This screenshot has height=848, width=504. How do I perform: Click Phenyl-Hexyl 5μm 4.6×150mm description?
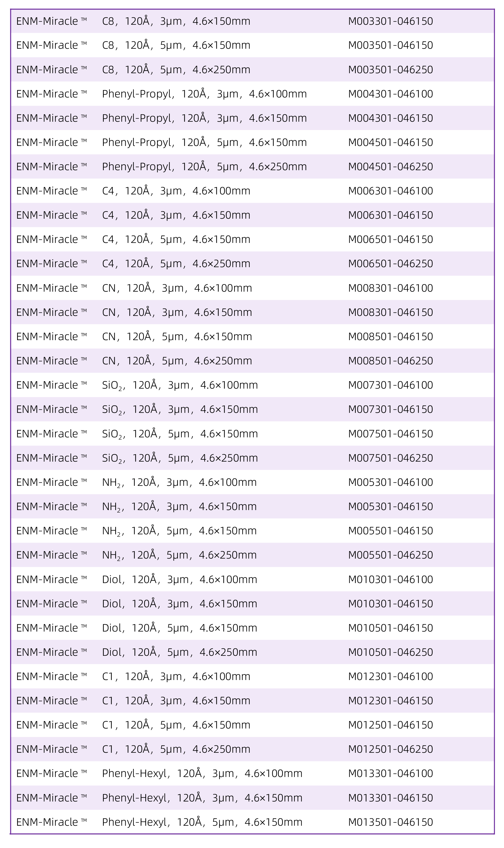click(x=202, y=822)
